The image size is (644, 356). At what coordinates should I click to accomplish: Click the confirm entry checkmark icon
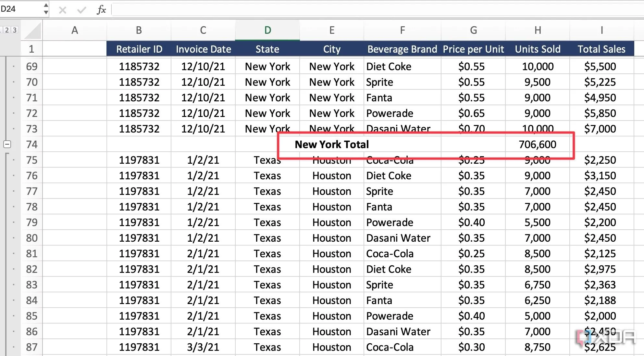(81, 10)
